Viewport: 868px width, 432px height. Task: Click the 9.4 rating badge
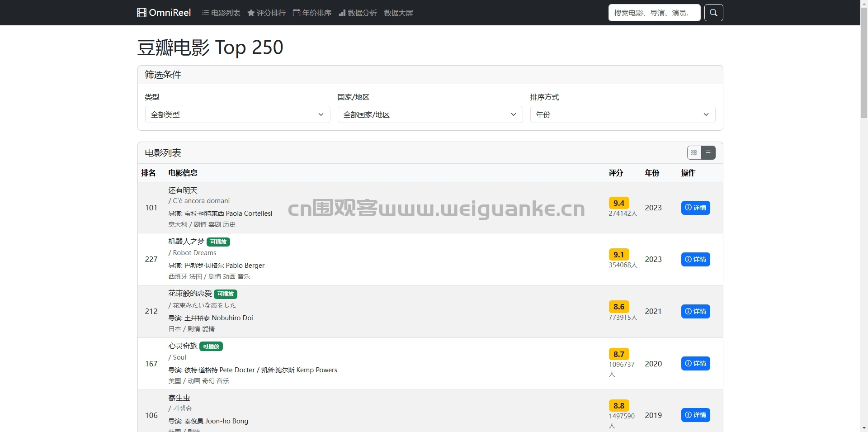[619, 203]
